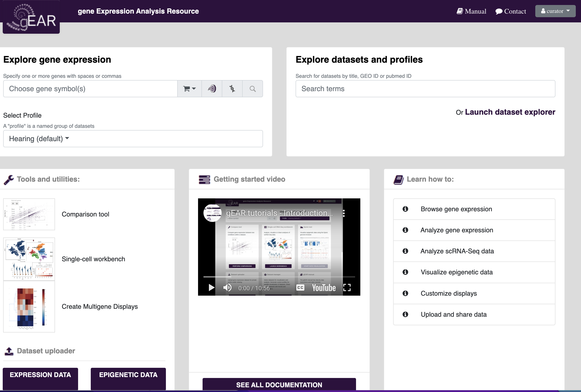The height and width of the screenshot is (392, 581).
Task: Click the Getting started video panel icon
Action: pos(204,178)
